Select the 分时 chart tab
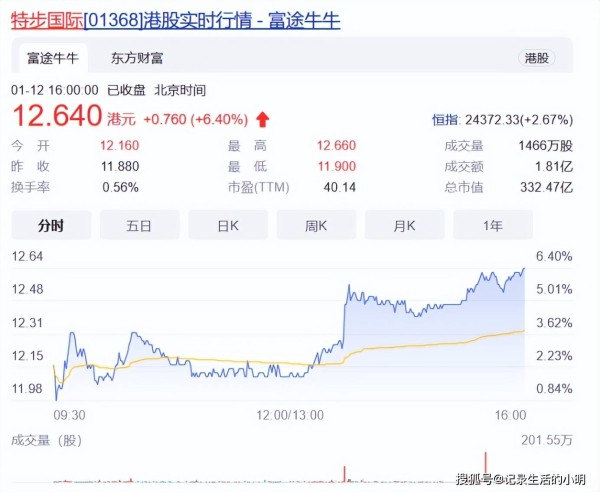This screenshot has height=492, width=600. click(x=51, y=225)
